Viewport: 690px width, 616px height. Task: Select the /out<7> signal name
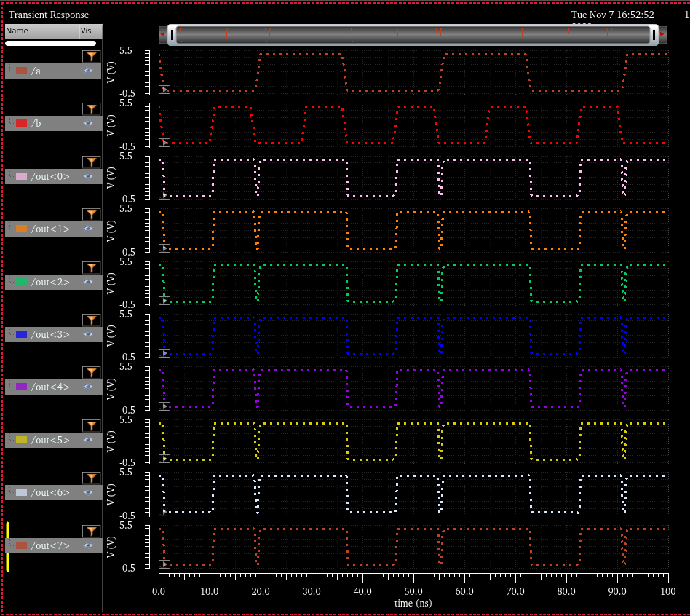coord(51,545)
